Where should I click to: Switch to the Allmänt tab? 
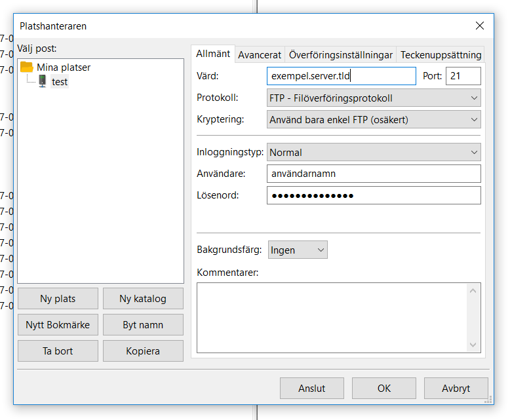213,54
